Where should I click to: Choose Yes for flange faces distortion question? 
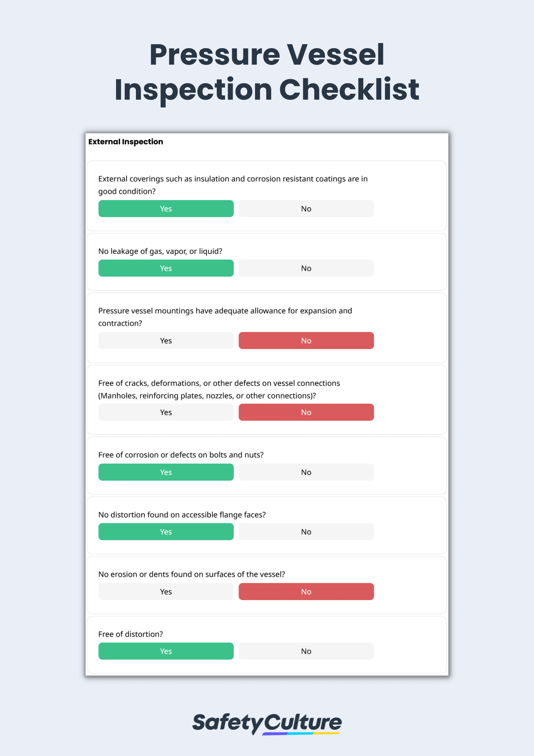[x=166, y=531]
